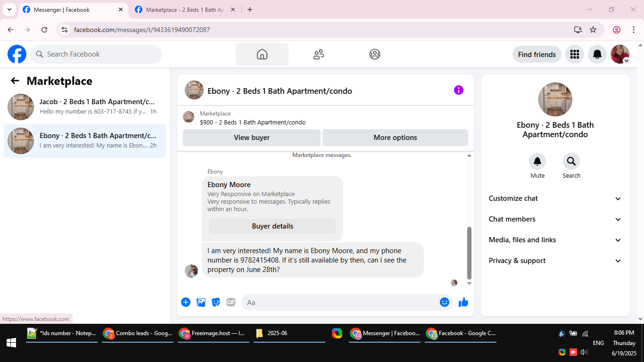Viewport: 644px width, 362px height.
Task: Switch to Messenger | Facebook tab
Action: [74, 9]
